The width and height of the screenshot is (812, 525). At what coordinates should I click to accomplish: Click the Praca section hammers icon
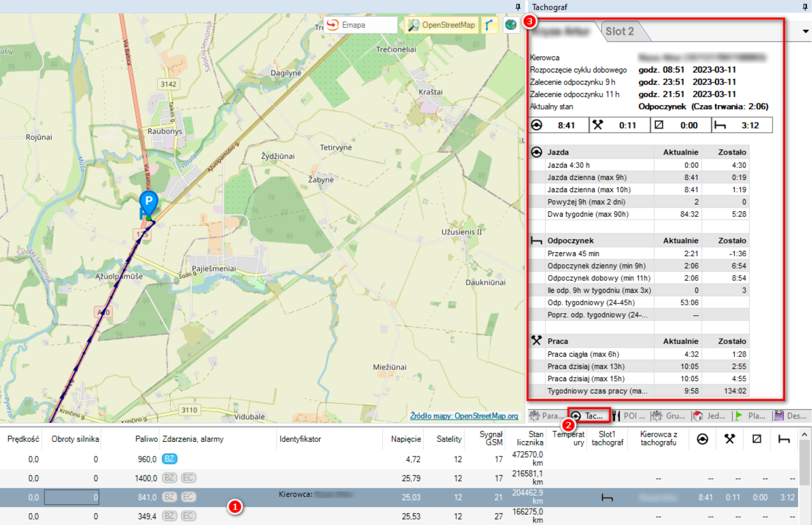tap(536, 341)
